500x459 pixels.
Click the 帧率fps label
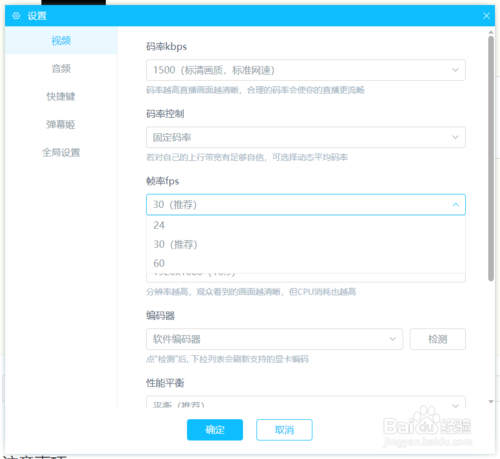162,181
